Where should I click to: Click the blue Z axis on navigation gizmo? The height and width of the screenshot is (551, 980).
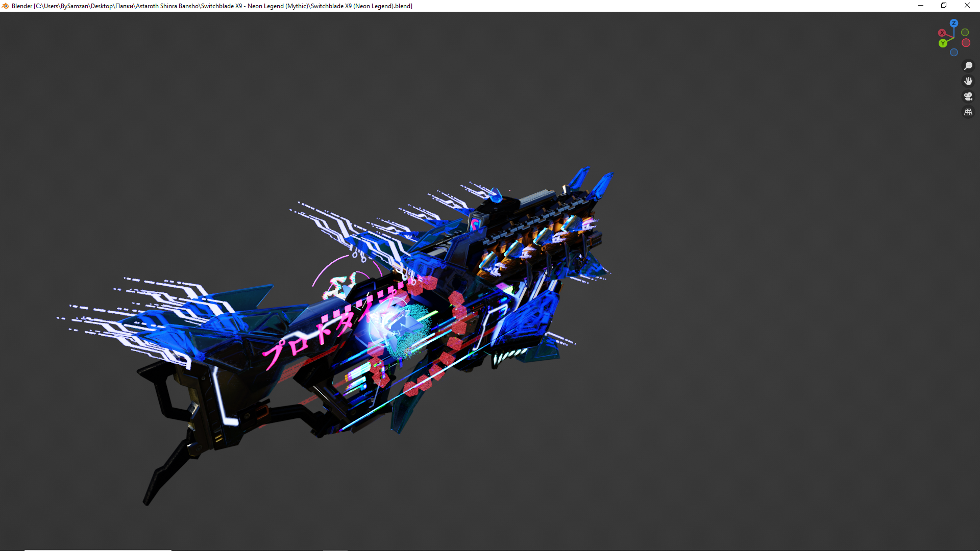coord(953,23)
